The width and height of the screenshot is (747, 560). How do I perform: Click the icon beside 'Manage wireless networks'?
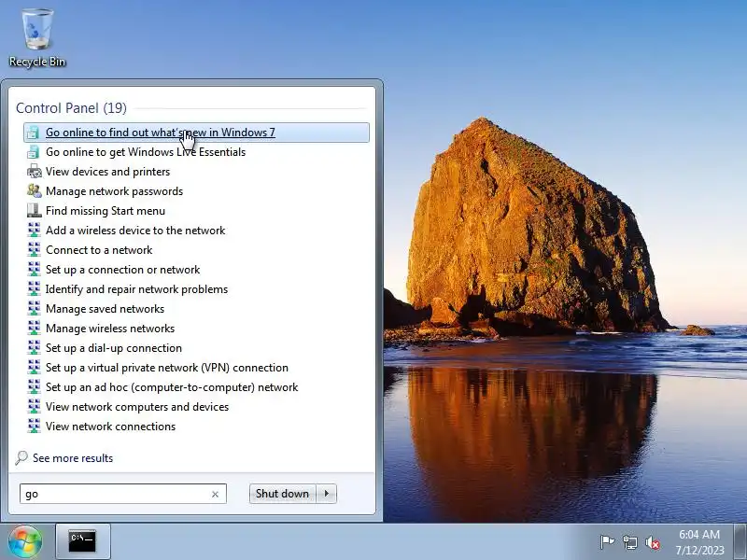34,329
